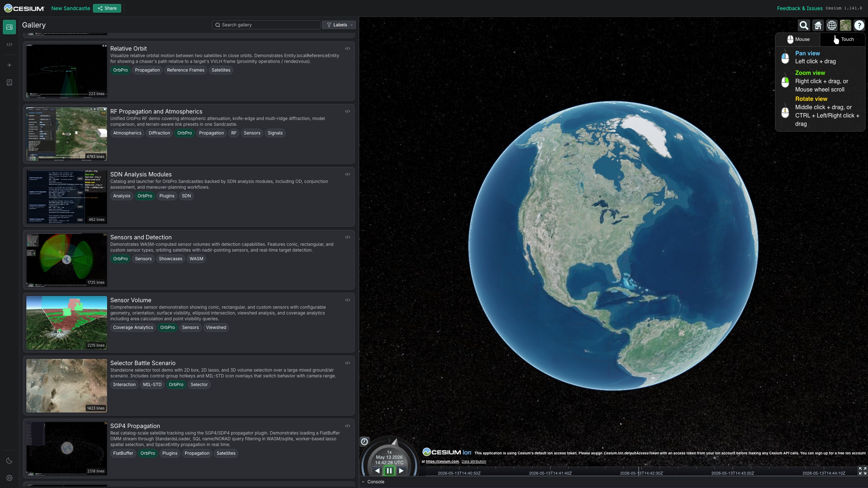Click the Home view icon
The height and width of the screenshot is (488, 868).
coord(818,25)
